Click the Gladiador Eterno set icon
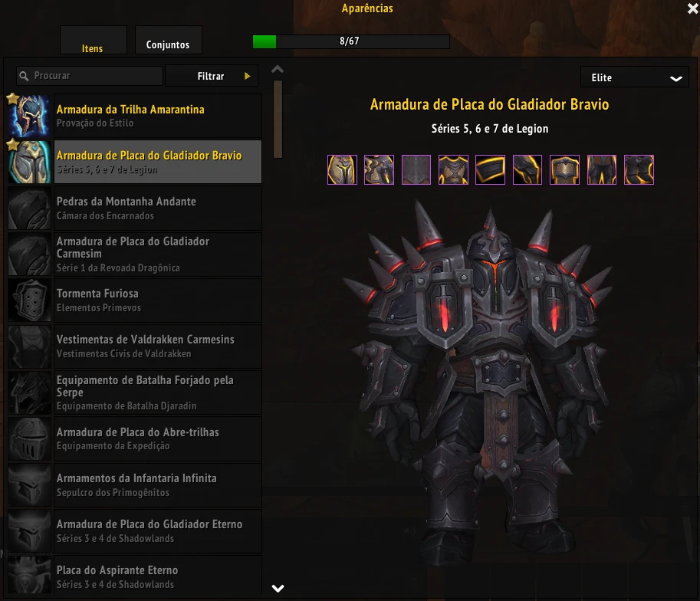This screenshot has height=601, width=700. coord(29,531)
